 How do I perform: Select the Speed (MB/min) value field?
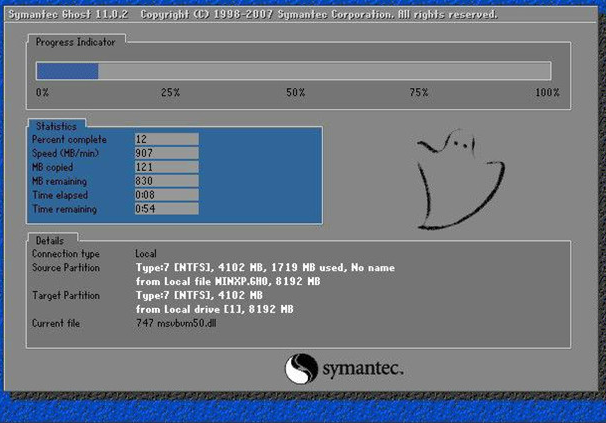(166, 153)
